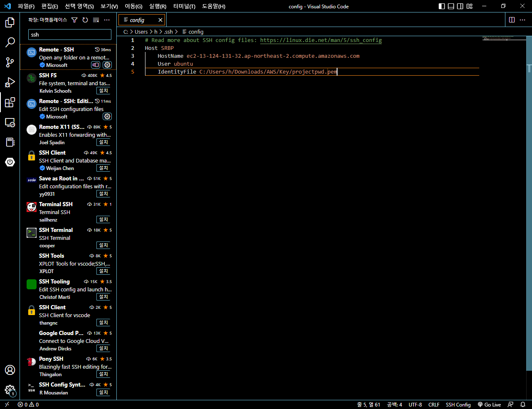Click the extension search box containing ssh
Viewport: 532px width, 409px height.
(70, 34)
